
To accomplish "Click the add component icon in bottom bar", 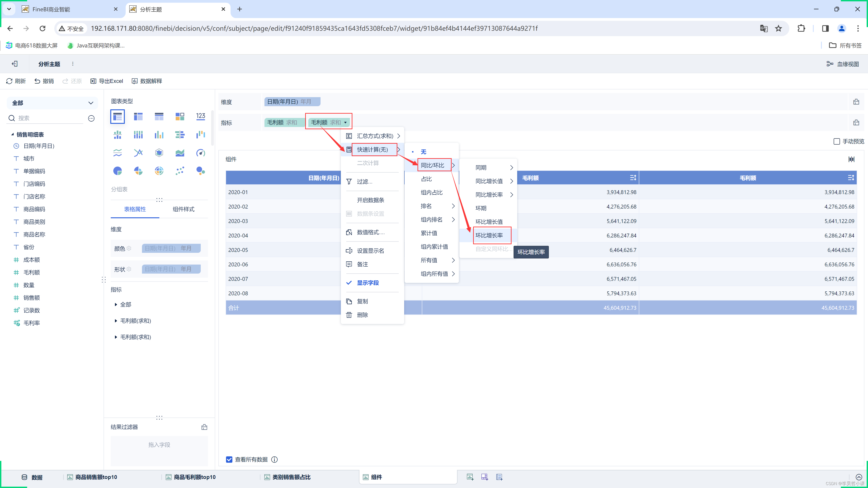I will click(470, 477).
